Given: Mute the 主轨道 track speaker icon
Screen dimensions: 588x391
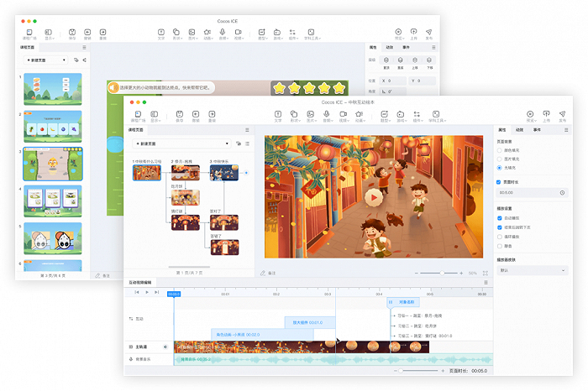Looking at the screenshot, I should point(165,346).
